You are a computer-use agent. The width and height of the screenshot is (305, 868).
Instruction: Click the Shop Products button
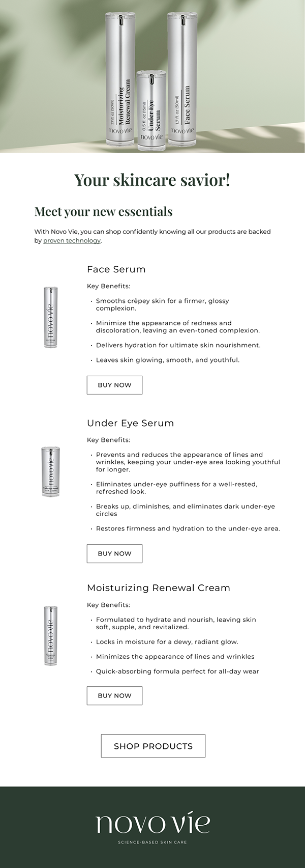(x=153, y=746)
